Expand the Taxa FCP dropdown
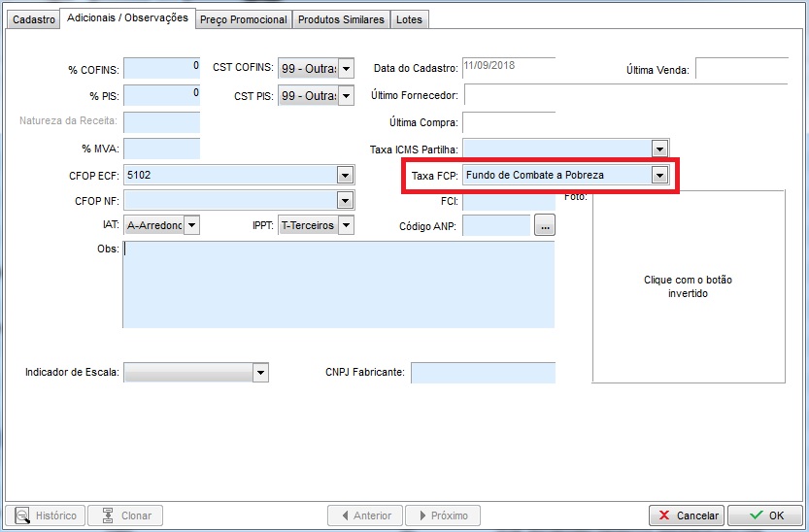 click(x=659, y=175)
